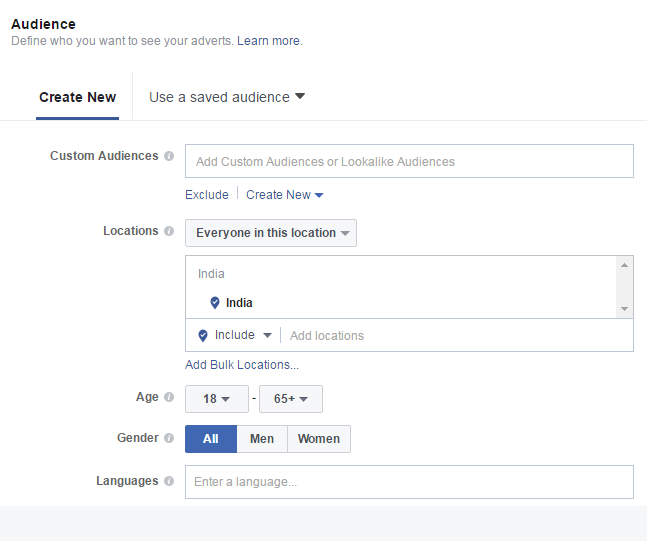The image size is (647, 541).
Task: Open the Everyone in this location dropdown
Action: pos(271,233)
